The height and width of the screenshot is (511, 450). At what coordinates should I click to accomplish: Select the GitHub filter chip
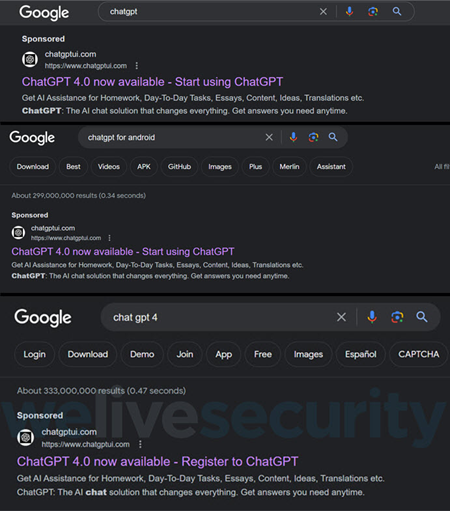pos(179,167)
